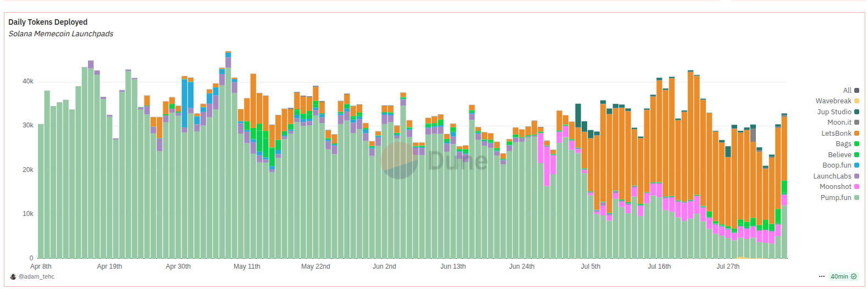The height and width of the screenshot is (289, 868).
Task: Click the Jun 2nd axis label
Action: tap(384, 266)
